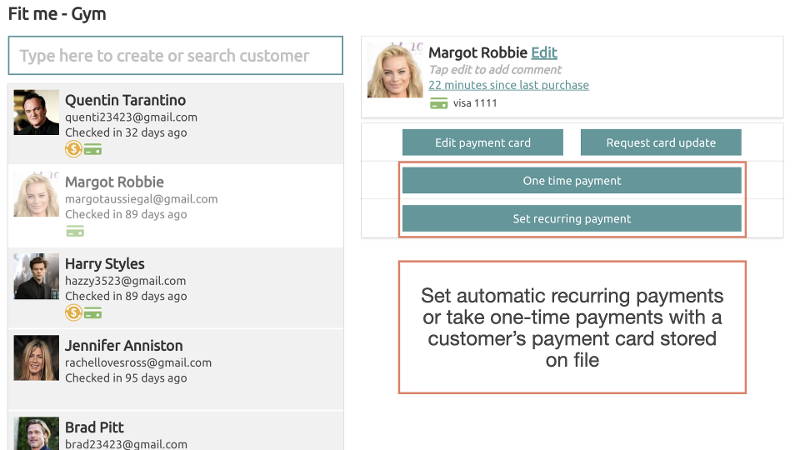The height and width of the screenshot is (450, 800).
Task: Click the Edit payment card button
Action: (x=483, y=142)
